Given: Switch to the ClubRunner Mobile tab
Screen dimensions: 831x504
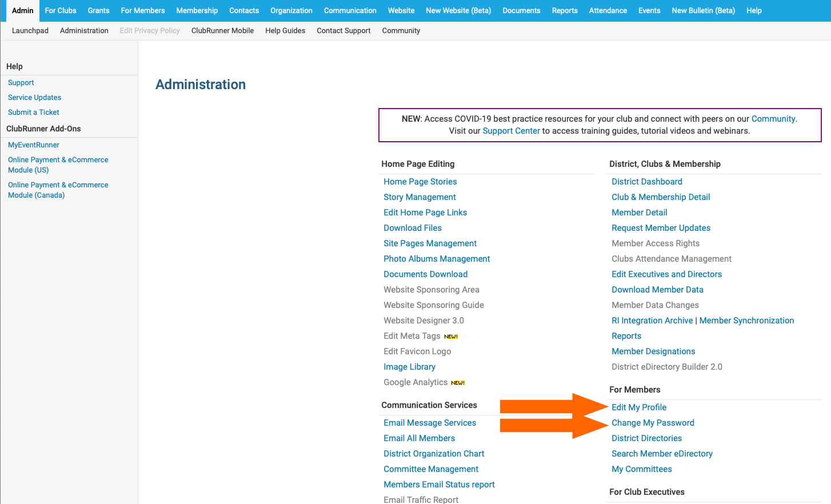Looking at the screenshot, I should pyautogui.click(x=222, y=30).
